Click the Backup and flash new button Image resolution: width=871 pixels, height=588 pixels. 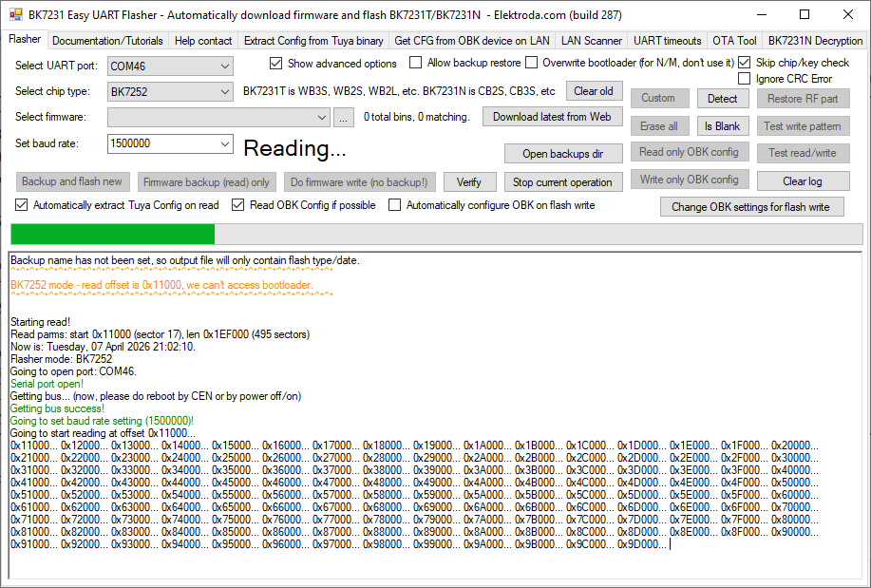[x=72, y=181]
